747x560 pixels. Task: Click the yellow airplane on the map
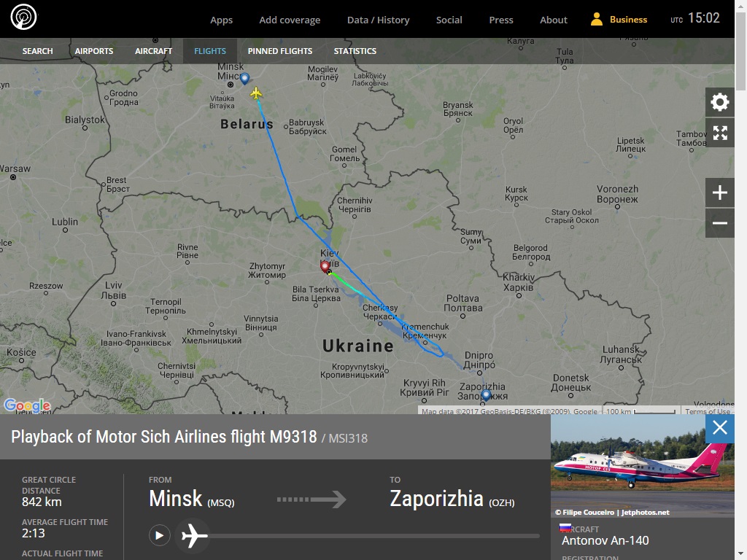[256, 93]
